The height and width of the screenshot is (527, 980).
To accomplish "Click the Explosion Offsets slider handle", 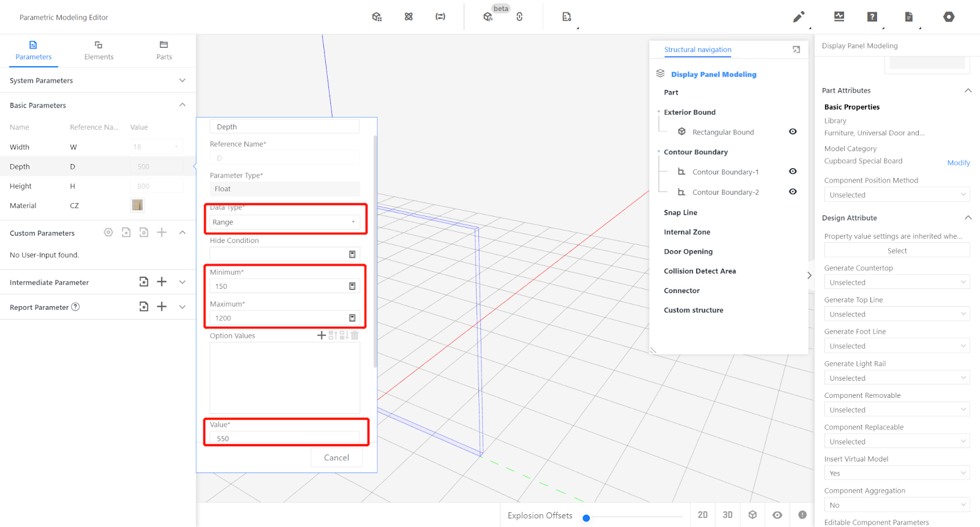I will (x=586, y=518).
